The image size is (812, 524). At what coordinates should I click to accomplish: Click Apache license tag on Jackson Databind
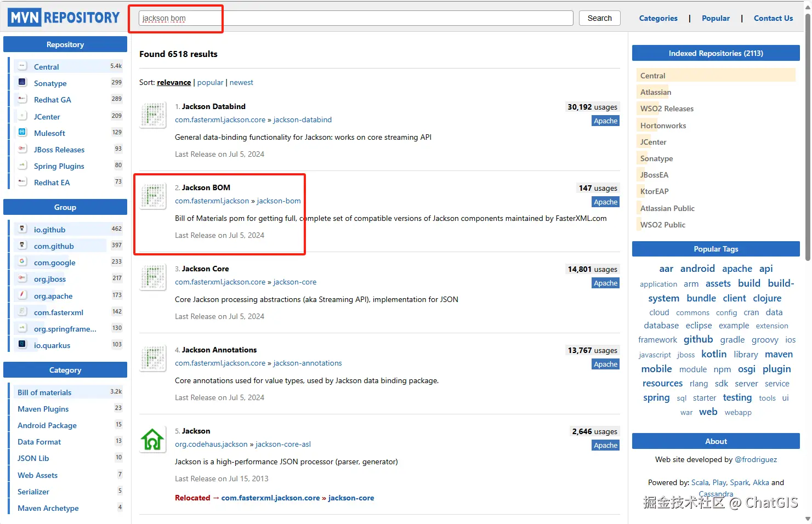pyautogui.click(x=606, y=121)
